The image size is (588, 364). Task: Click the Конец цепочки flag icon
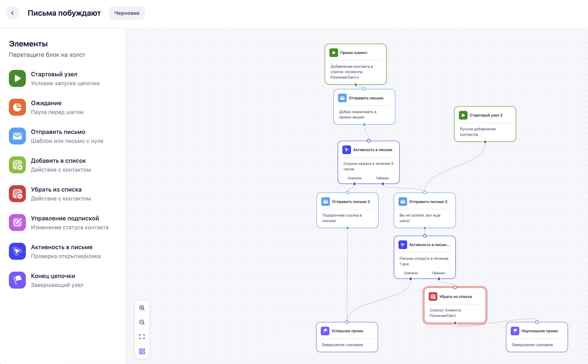pos(17,280)
